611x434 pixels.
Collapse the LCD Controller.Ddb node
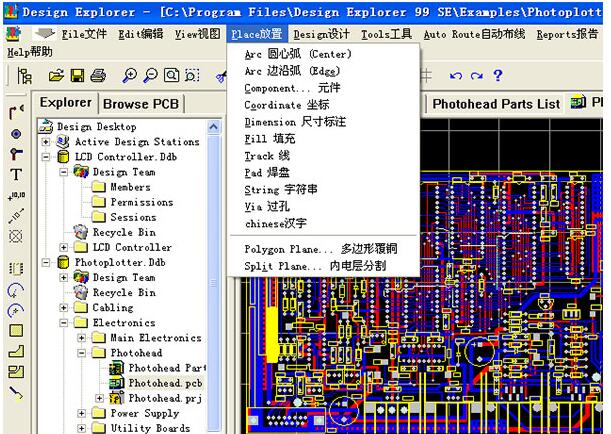click(46, 157)
